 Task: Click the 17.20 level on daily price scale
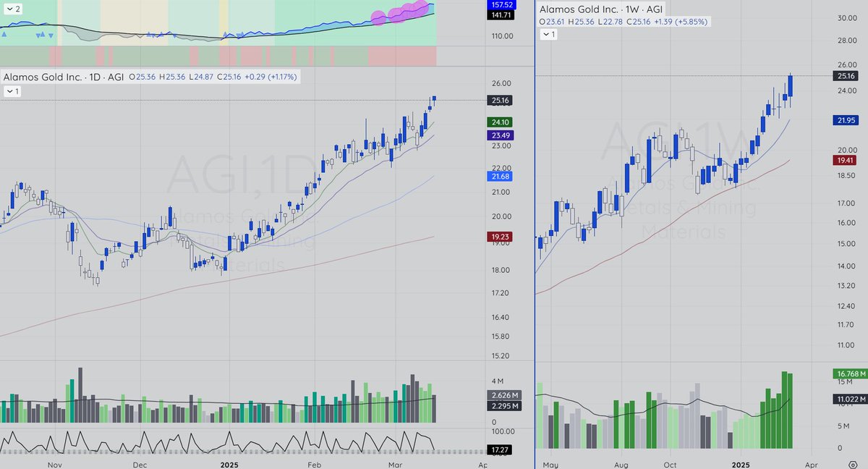(501, 292)
